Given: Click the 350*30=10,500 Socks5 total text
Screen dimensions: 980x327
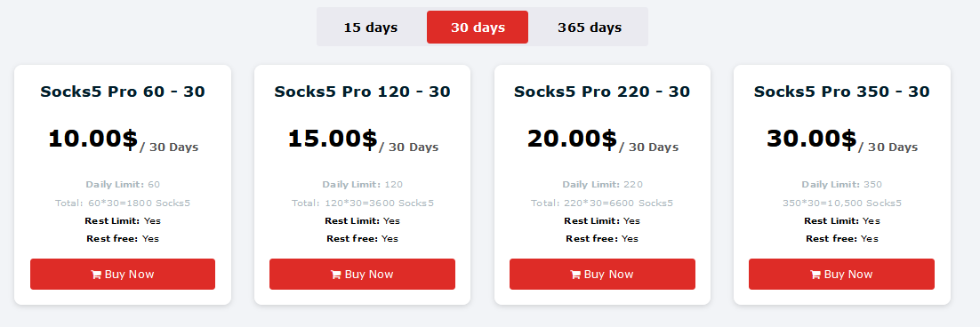Looking at the screenshot, I should point(842,203).
